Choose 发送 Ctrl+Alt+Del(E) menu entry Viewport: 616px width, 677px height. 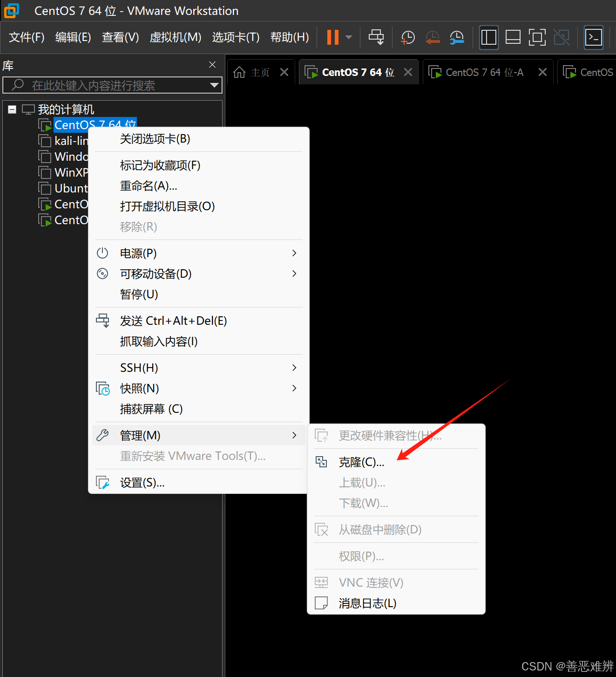199,321
